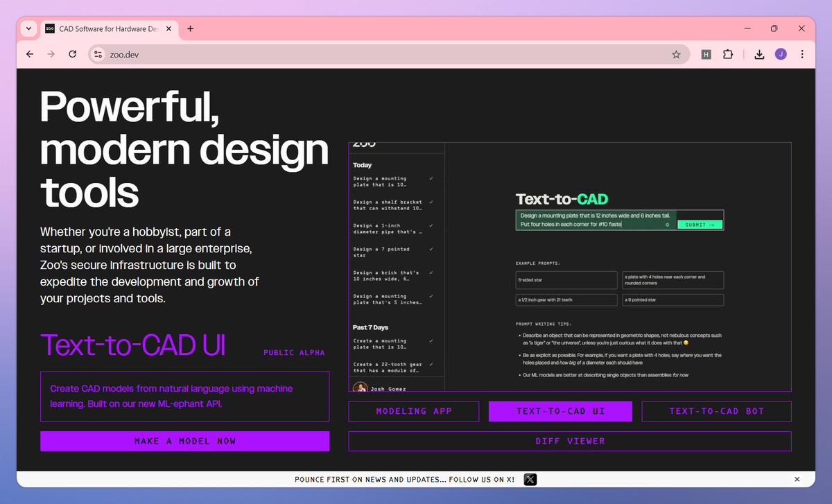Click the 'Today' section heading
Screen dimensions: 832x504
tap(362, 165)
